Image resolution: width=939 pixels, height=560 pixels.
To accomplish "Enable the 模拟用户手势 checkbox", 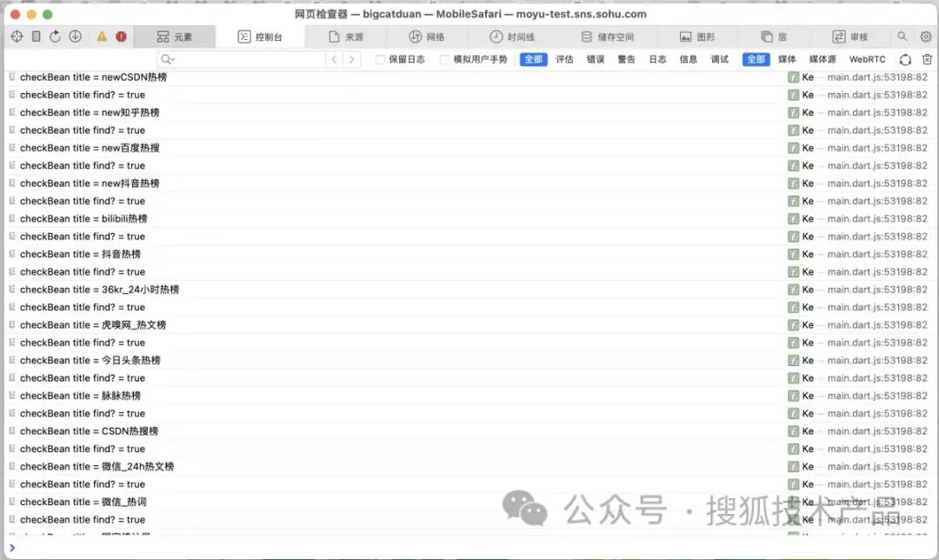I will (444, 59).
